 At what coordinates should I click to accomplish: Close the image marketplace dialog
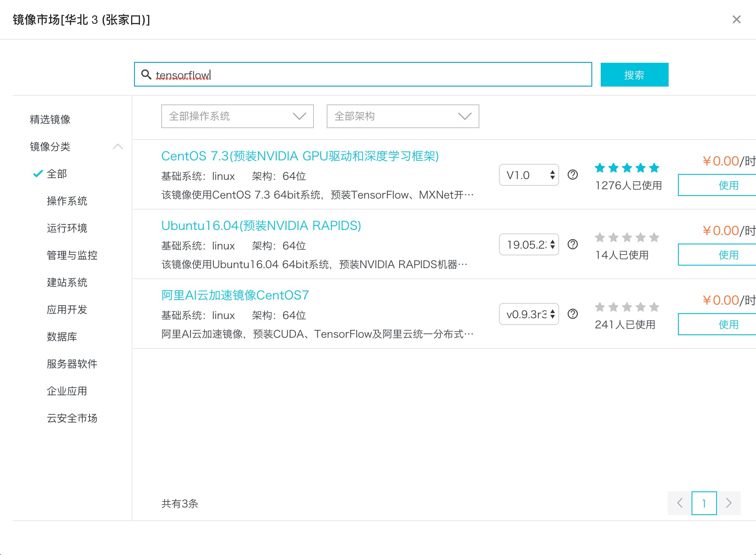click(736, 20)
